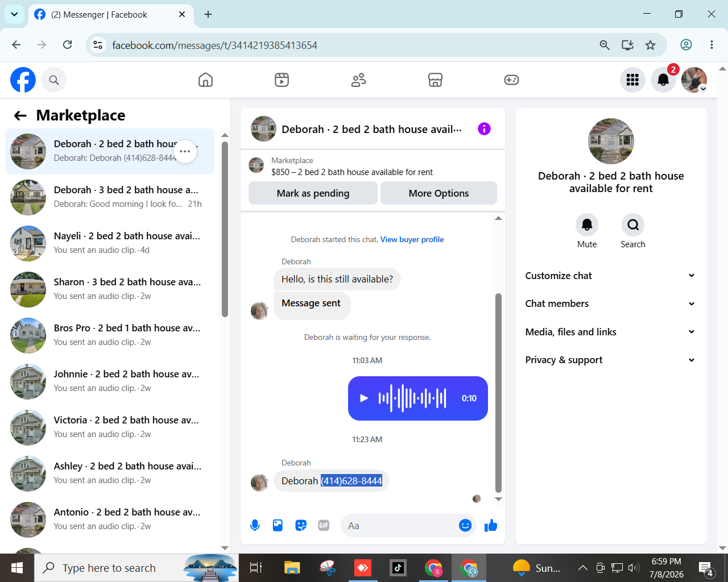Open TikTok from the taskbar
728x582 pixels.
pyautogui.click(x=398, y=568)
